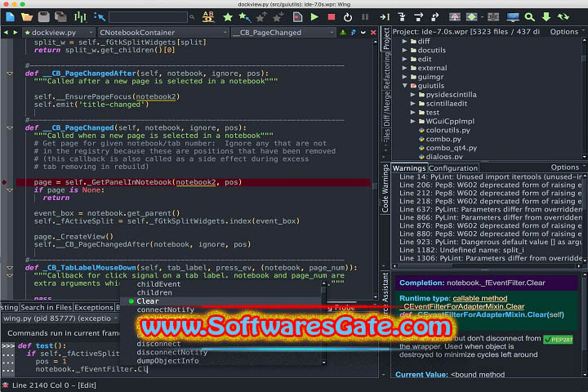This screenshot has height=392, width=588.
Task: Click the Save All stacked disks icon
Action: (60, 17)
